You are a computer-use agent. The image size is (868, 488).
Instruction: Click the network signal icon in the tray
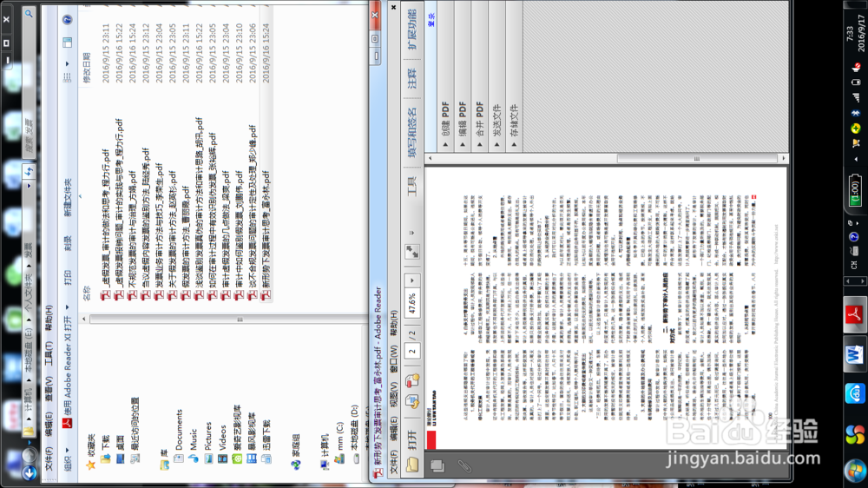pyautogui.click(x=855, y=98)
